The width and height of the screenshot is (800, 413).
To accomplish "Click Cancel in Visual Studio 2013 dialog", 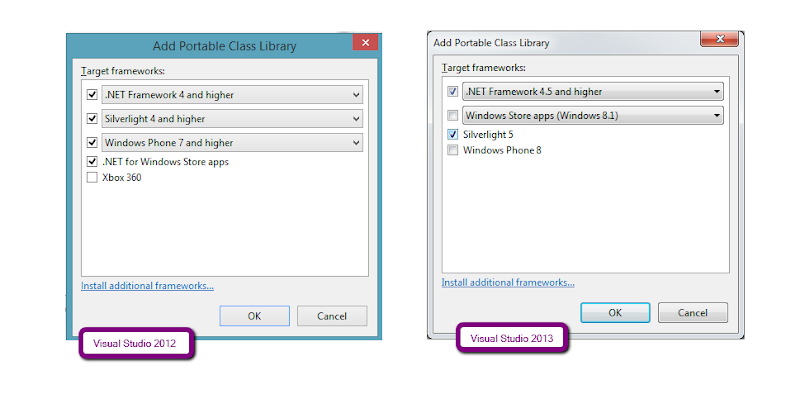I will (693, 313).
